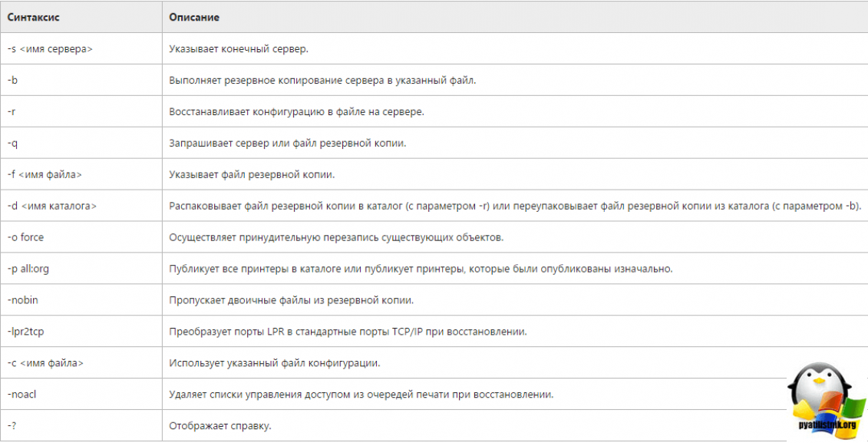Click the -r parameter cell
This screenshot has height=443, width=868.
point(12,112)
